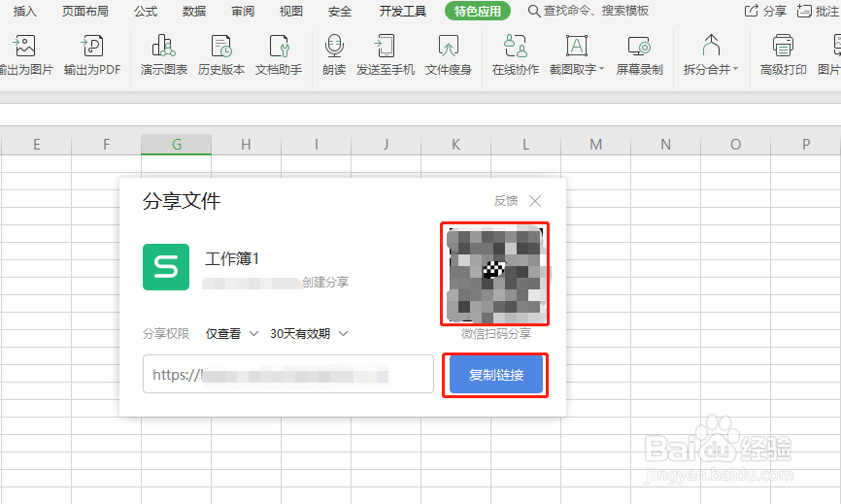
Task: Select column P header
Action: pos(806,145)
